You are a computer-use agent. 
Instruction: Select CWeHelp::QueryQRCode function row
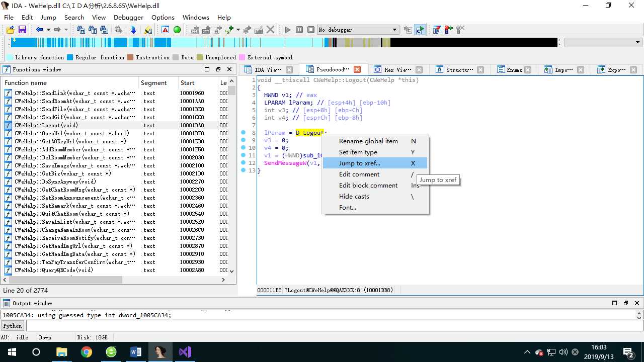coord(116,270)
